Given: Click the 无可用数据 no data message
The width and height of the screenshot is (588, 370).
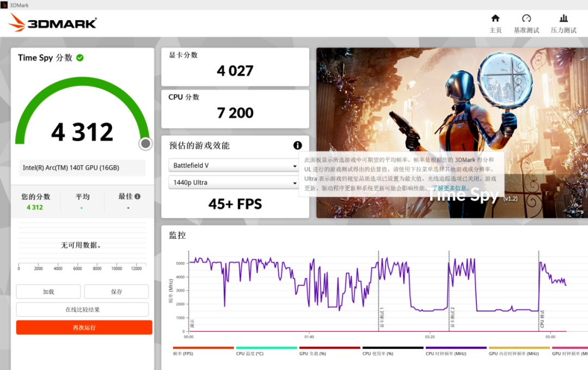Looking at the screenshot, I should 81,245.
